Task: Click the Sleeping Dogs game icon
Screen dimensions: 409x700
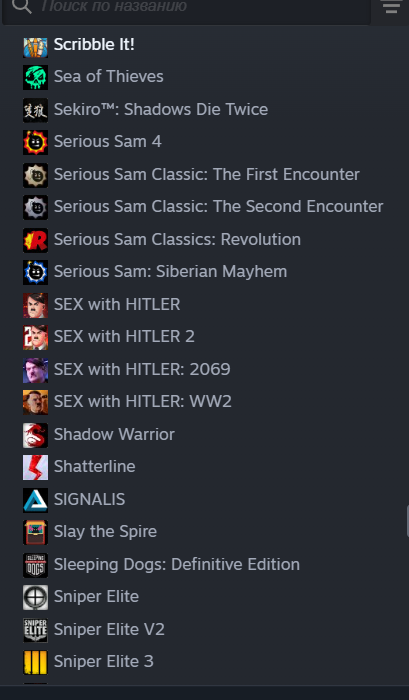Action: coord(35,565)
